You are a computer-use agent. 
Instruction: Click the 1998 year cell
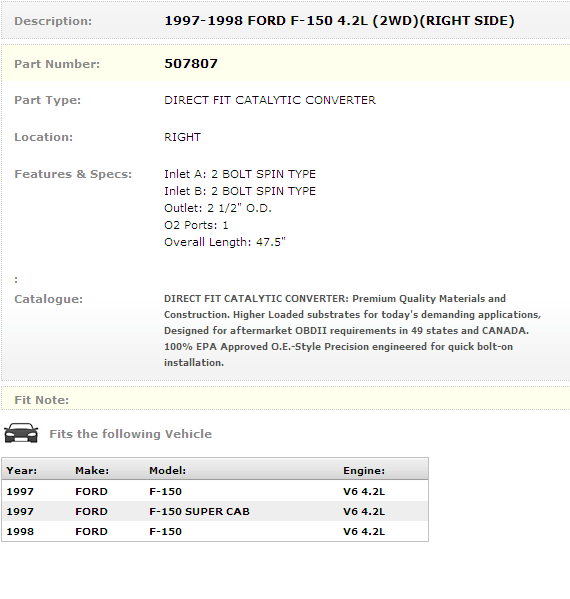click(20, 531)
